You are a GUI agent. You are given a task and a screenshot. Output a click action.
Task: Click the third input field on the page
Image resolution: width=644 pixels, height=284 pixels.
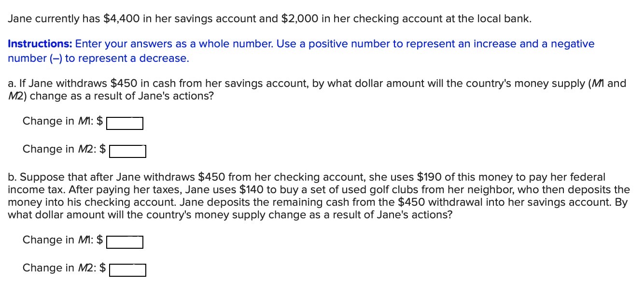click(125, 241)
